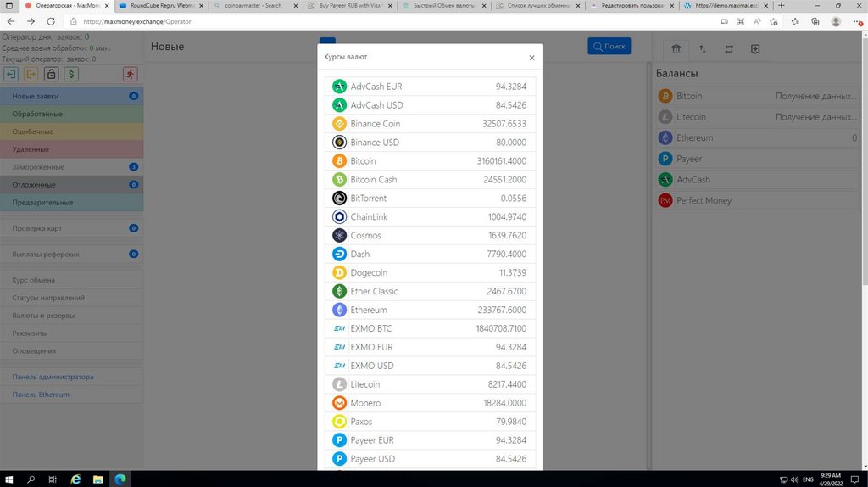The image size is (868, 487).
Task: Open Реквизиты menu item
Action: [x=71, y=333]
